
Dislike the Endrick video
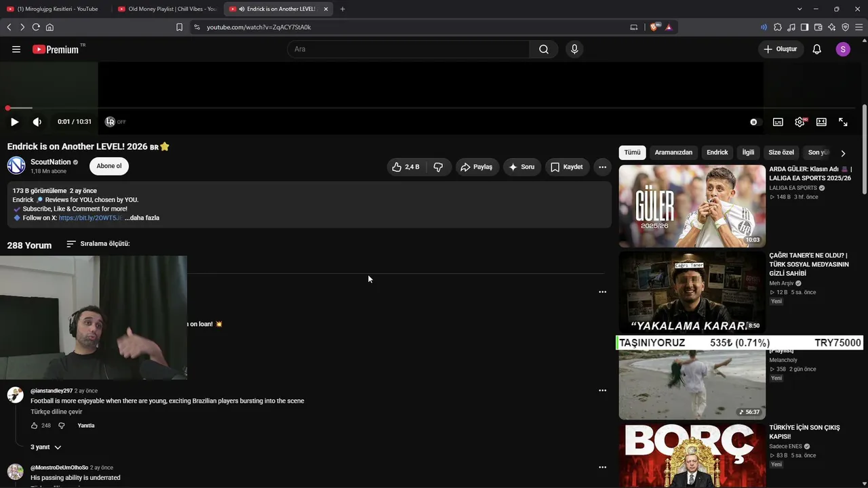point(438,167)
